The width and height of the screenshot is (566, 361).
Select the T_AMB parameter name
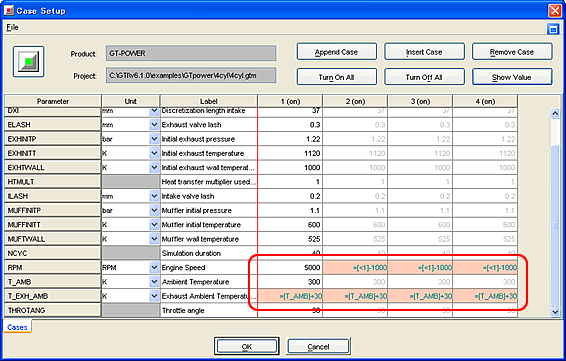52,282
